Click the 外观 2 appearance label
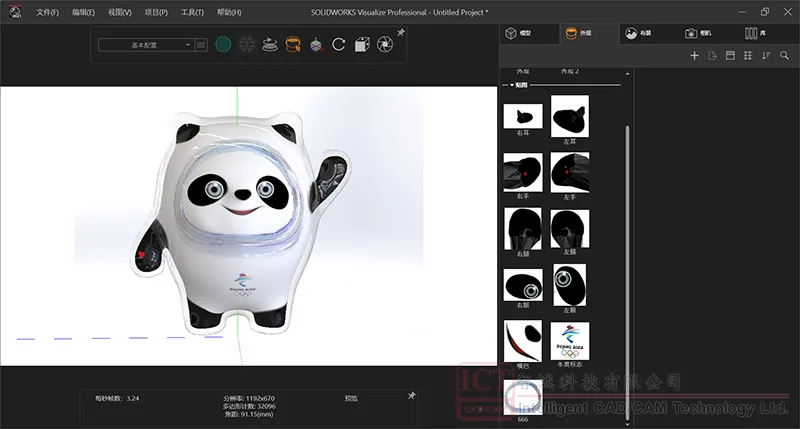This screenshot has height=429, width=800. pyautogui.click(x=570, y=71)
